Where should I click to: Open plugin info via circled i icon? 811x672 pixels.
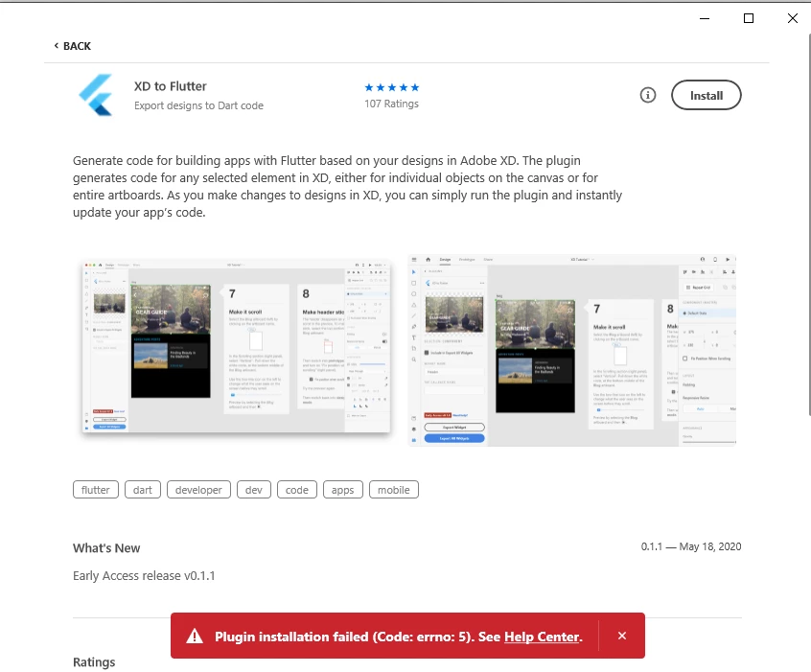coord(648,95)
